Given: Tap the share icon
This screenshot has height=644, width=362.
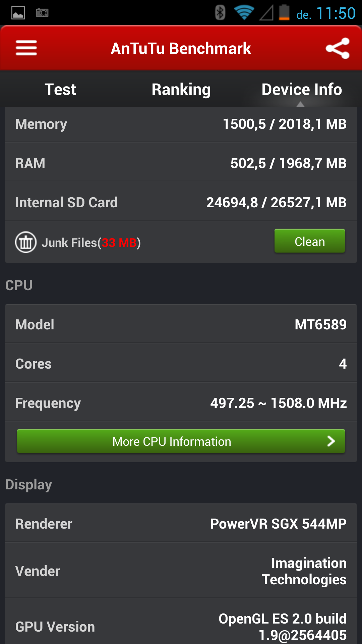Looking at the screenshot, I should (338, 48).
